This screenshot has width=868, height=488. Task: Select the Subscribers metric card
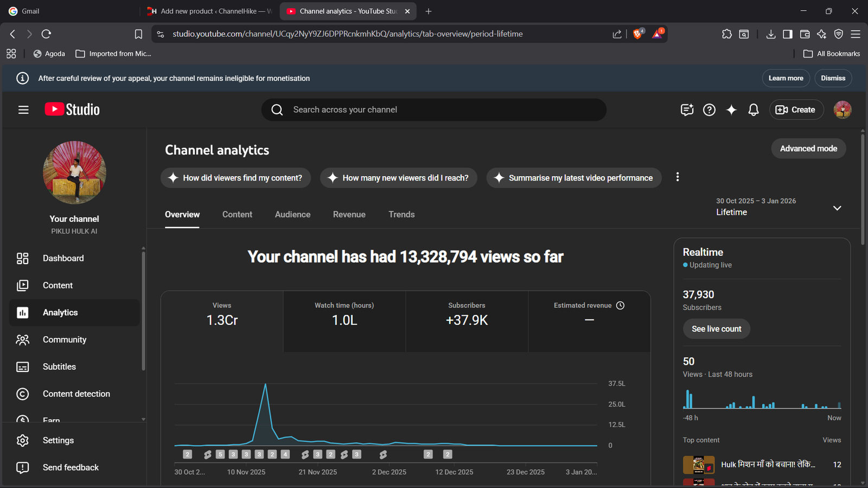[467, 321]
